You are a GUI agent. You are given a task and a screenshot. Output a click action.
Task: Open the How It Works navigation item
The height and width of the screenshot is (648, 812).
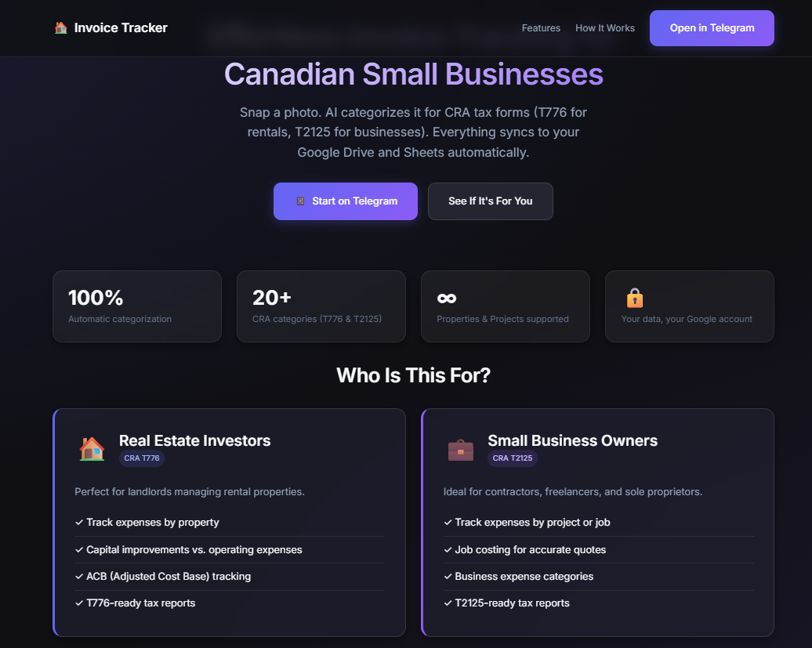click(604, 28)
